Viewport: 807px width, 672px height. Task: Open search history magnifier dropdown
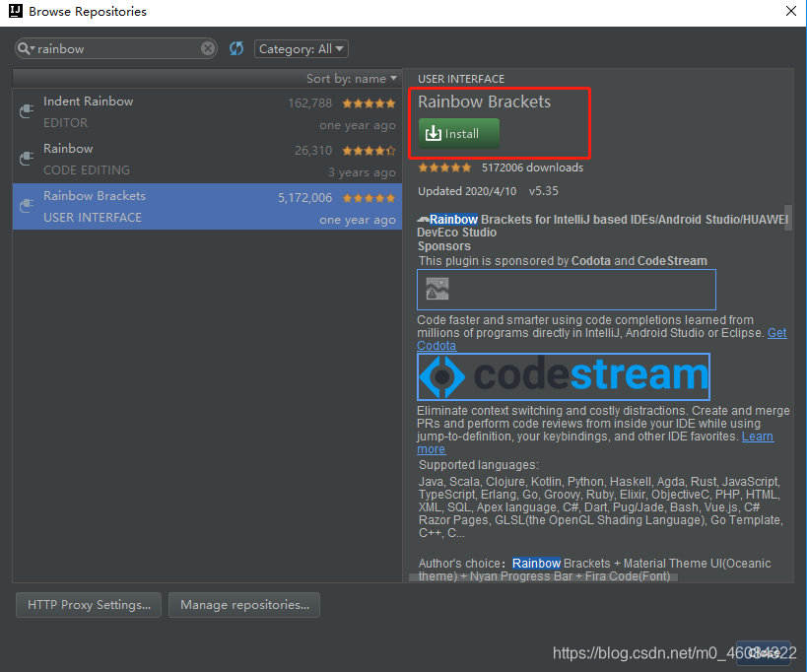point(26,49)
